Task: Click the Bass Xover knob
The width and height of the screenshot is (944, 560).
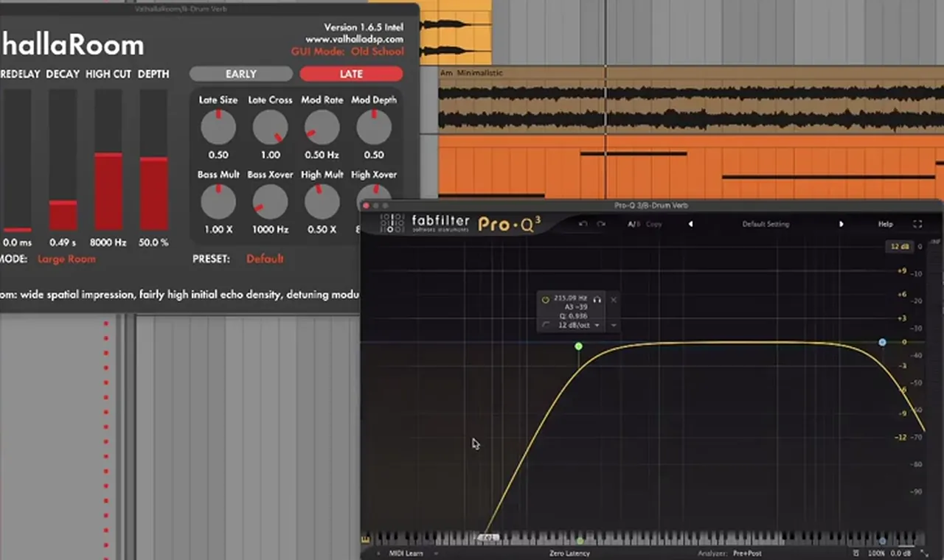Action: click(x=270, y=202)
